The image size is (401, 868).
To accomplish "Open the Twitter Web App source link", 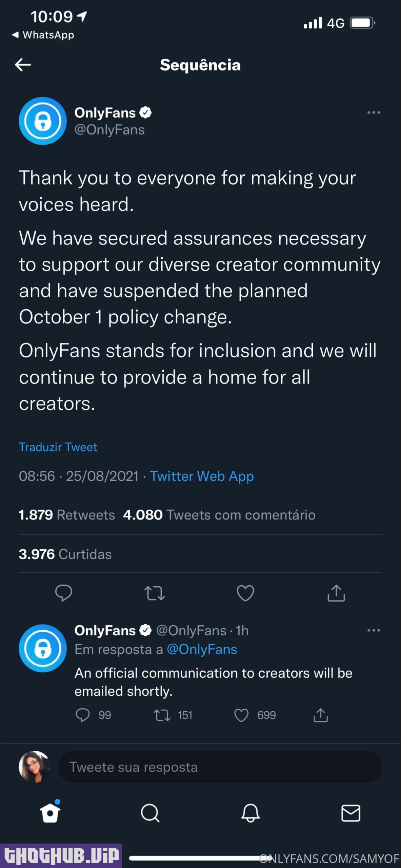I will (x=202, y=476).
